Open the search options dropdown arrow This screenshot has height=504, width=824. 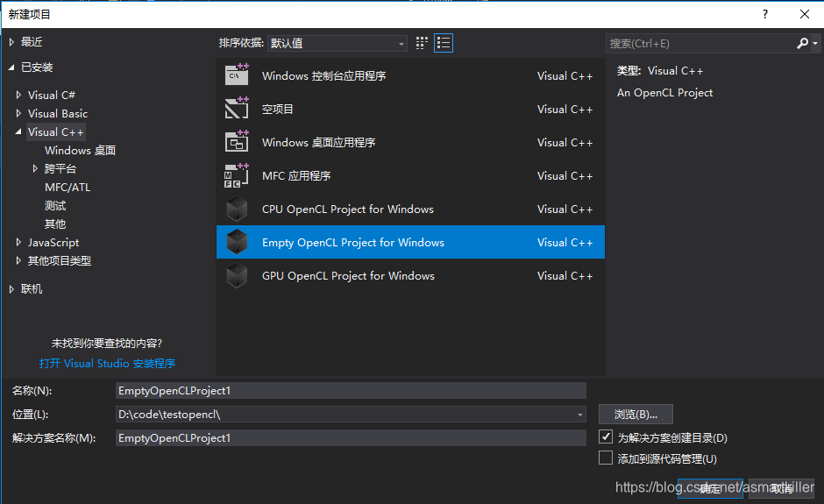tap(815, 43)
